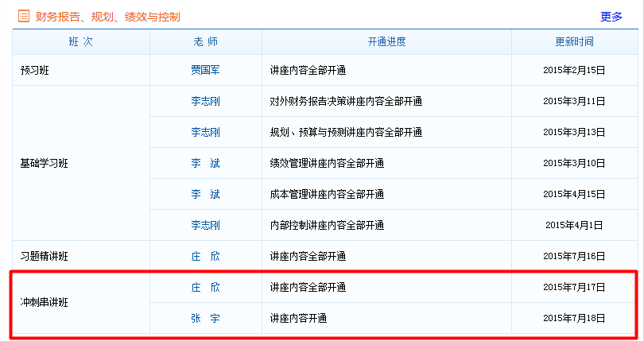
Task: Select the 习题精讲班 class cell
Action: [81, 256]
